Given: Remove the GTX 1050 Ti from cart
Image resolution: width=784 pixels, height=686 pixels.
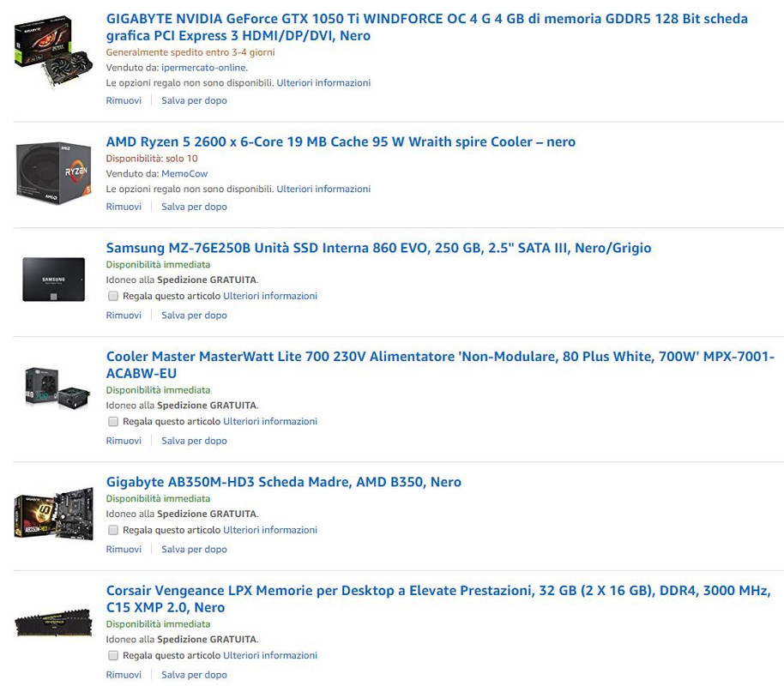Looking at the screenshot, I should [124, 100].
